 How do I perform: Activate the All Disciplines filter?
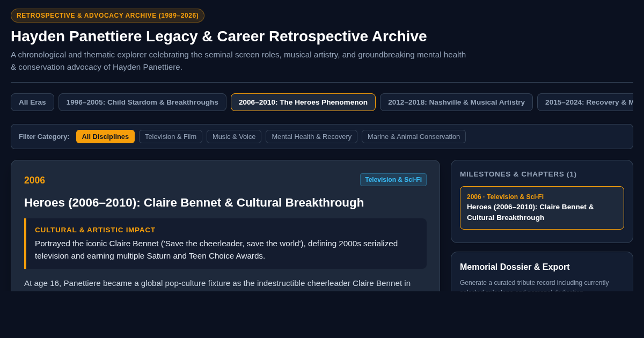tap(105, 136)
